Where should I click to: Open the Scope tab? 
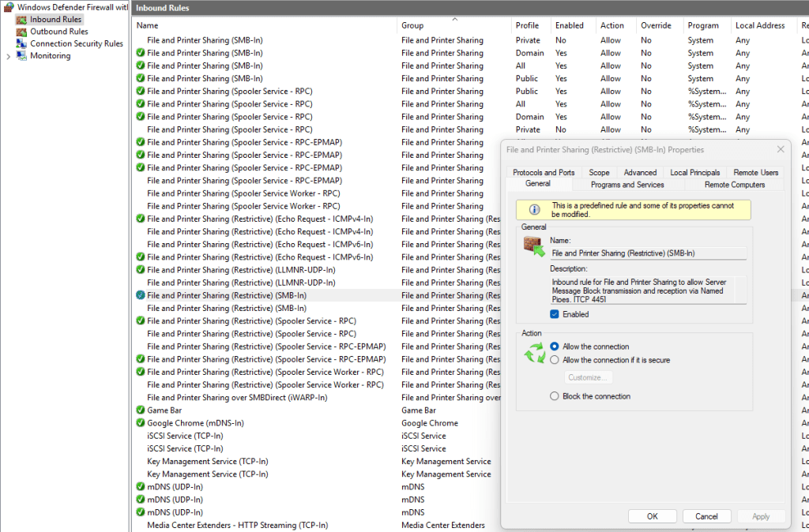[x=599, y=172]
